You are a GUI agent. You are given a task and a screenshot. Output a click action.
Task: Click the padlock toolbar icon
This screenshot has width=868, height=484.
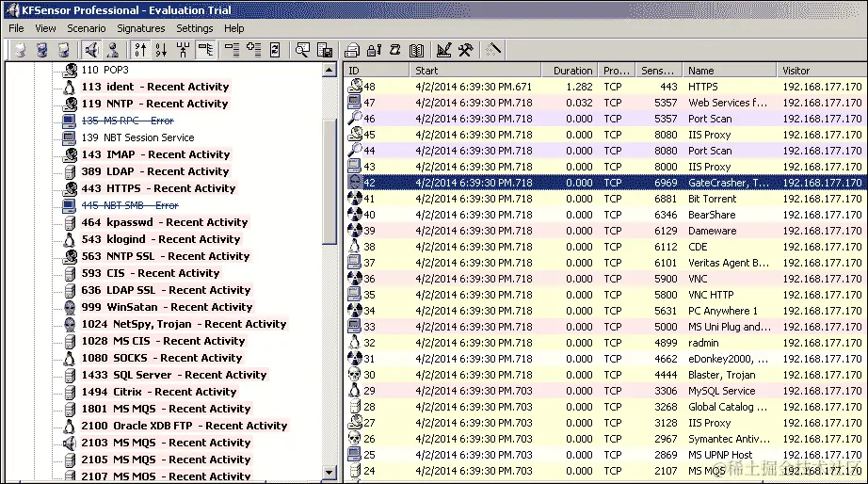(x=374, y=50)
